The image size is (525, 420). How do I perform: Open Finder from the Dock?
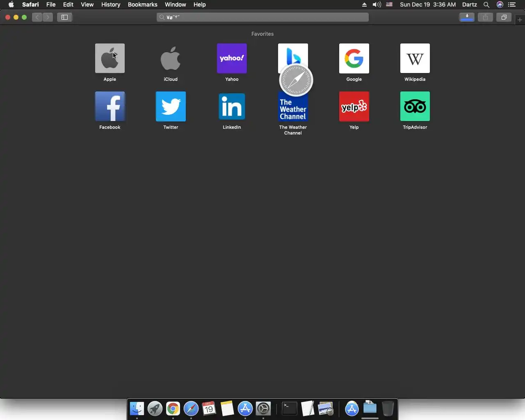(137, 409)
